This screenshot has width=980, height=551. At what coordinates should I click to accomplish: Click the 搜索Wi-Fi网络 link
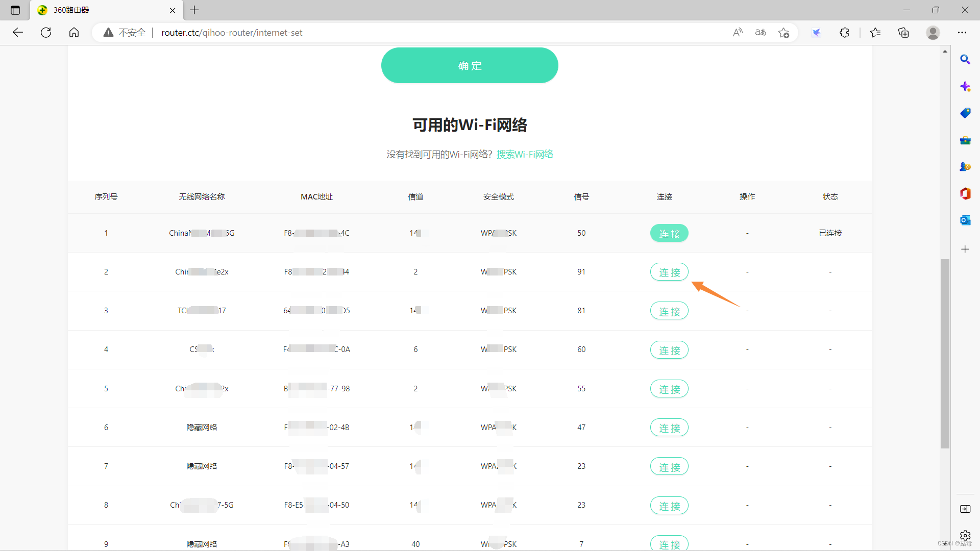click(x=525, y=154)
